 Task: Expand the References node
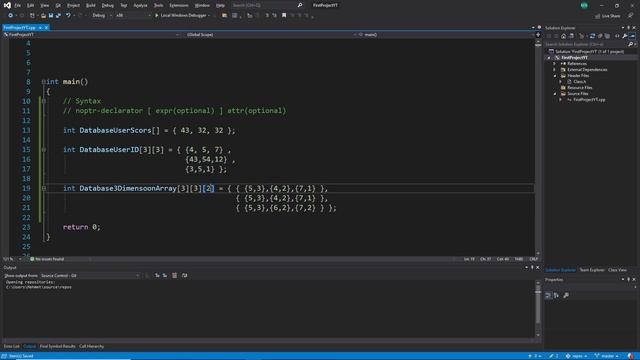pyautogui.click(x=555, y=64)
